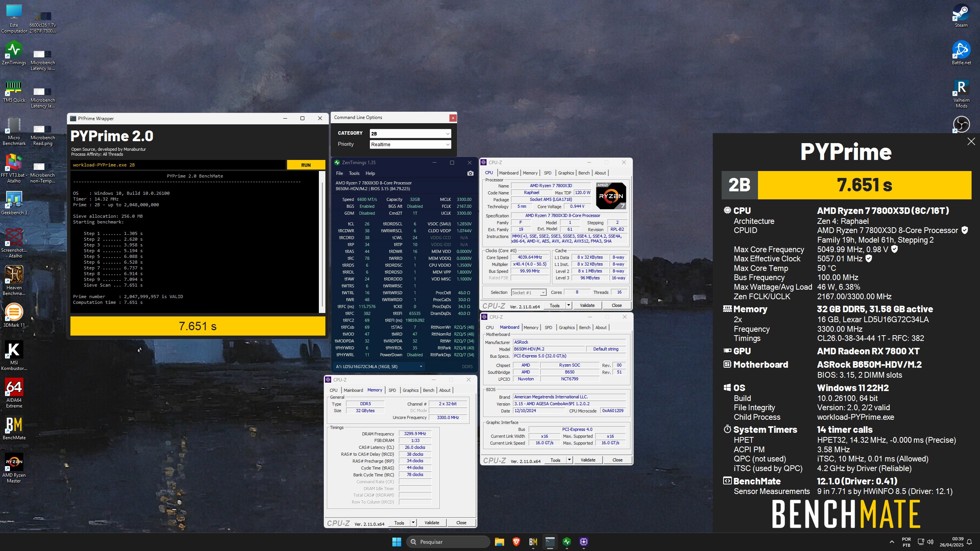This screenshot has width=980, height=551.
Task: Open ZenTimings File menu
Action: click(x=339, y=173)
